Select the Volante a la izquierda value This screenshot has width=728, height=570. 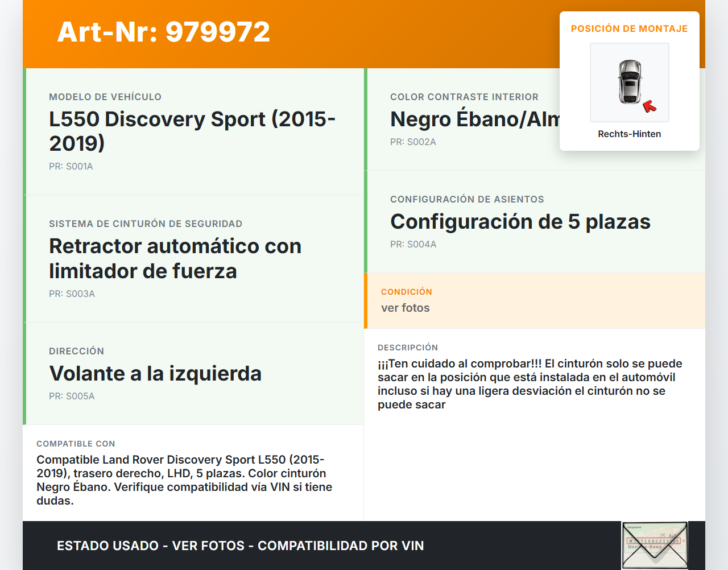coord(155,373)
